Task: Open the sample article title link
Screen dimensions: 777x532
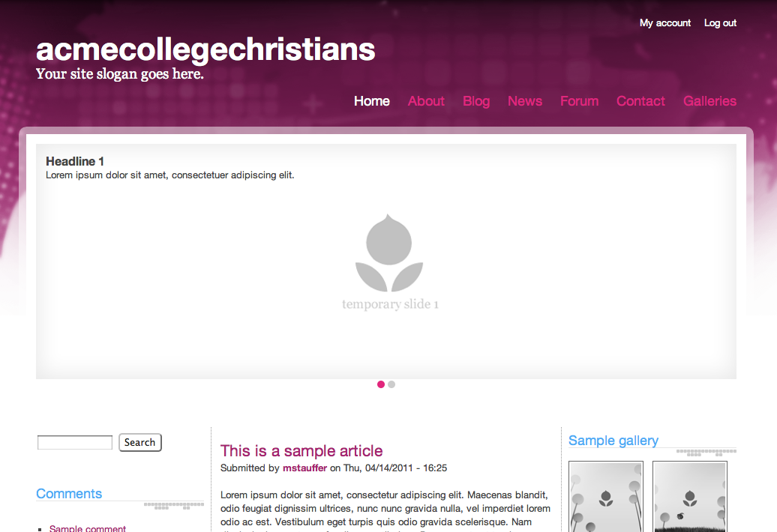Action: click(x=301, y=451)
